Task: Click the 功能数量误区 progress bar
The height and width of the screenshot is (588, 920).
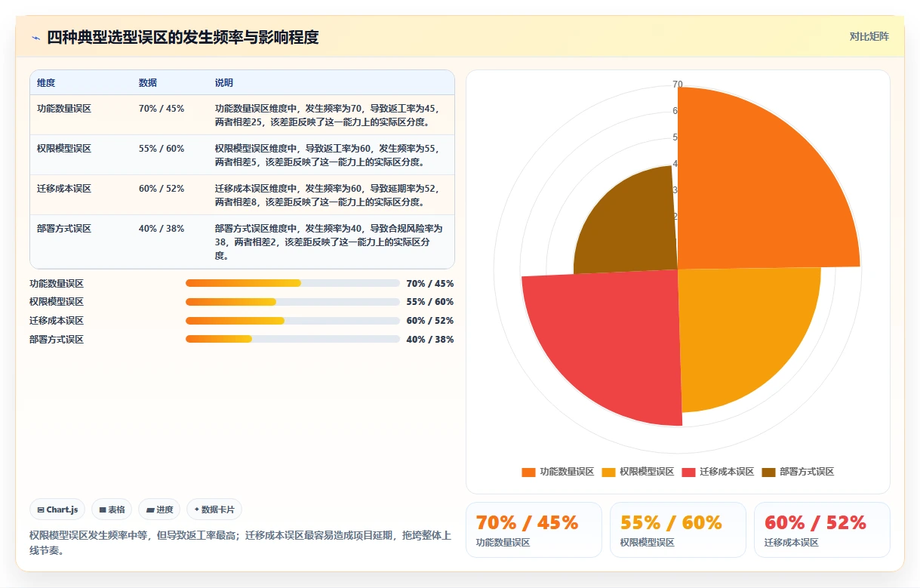Action: [293, 283]
